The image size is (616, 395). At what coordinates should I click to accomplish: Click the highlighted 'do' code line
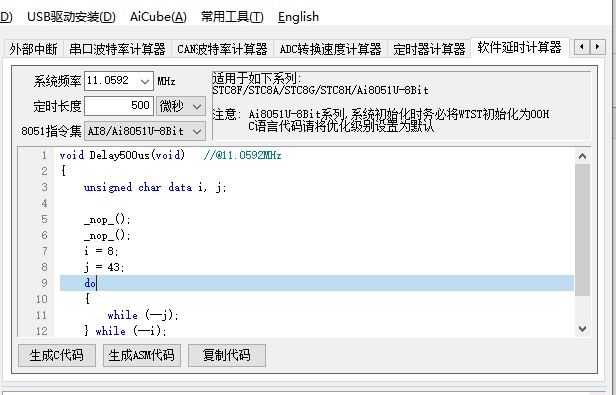(x=317, y=283)
